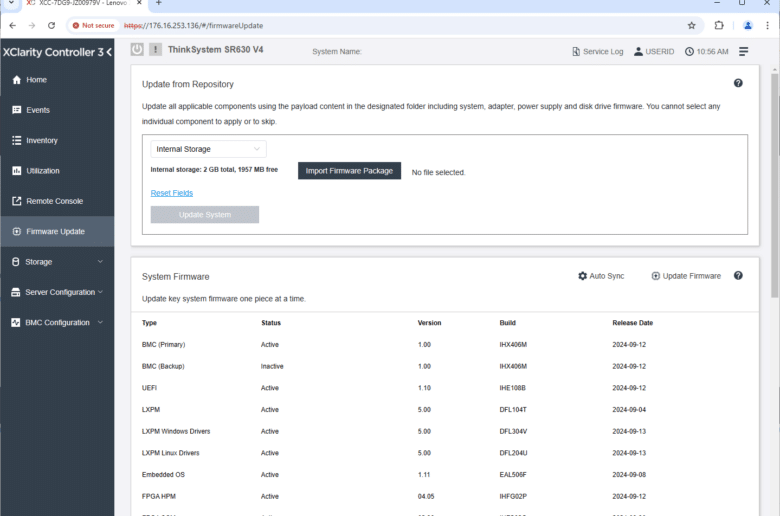Click the BMC Configuration icon
780x516 pixels.
(x=15, y=322)
